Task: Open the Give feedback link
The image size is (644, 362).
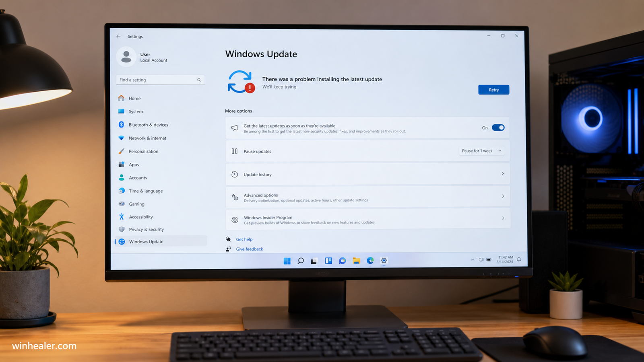Action: click(x=250, y=249)
